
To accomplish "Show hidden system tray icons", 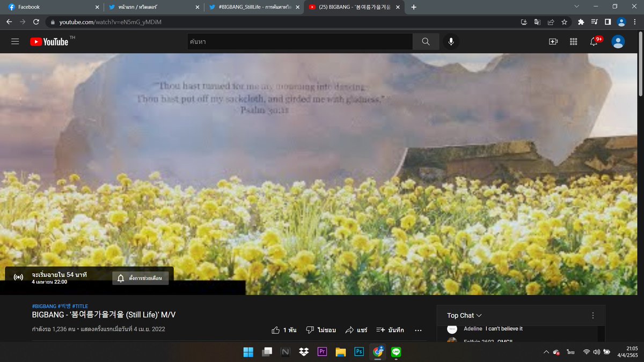I will pyautogui.click(x=546, y=352).
